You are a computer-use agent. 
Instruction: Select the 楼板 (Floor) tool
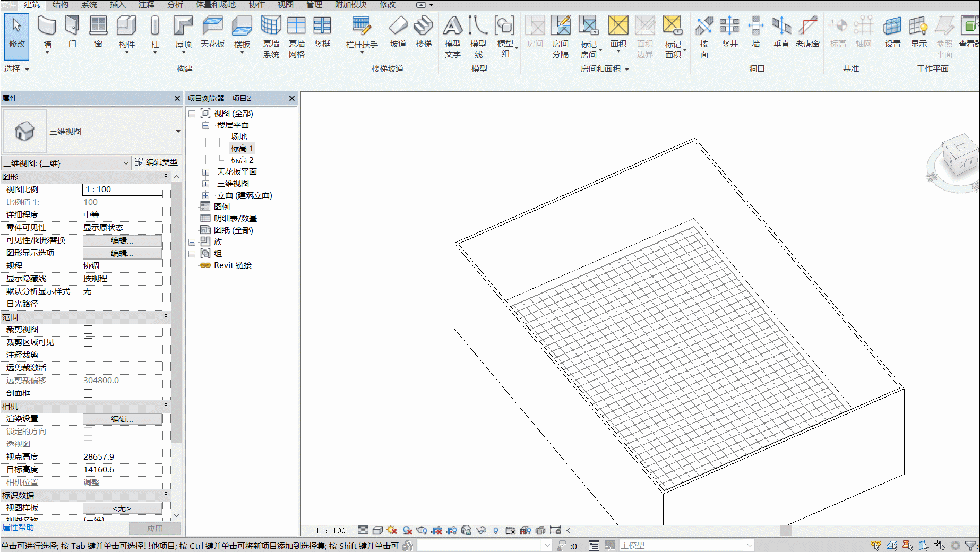tap(242, 33)
